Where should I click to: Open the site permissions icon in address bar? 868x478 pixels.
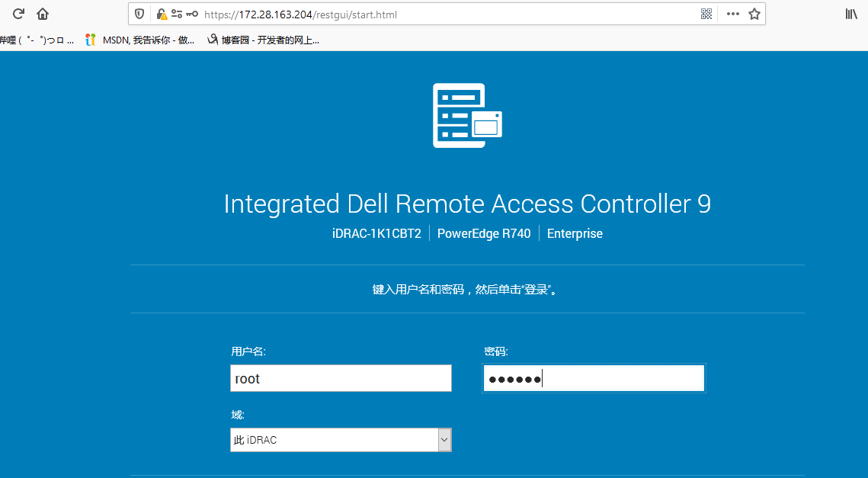(177, 14)
